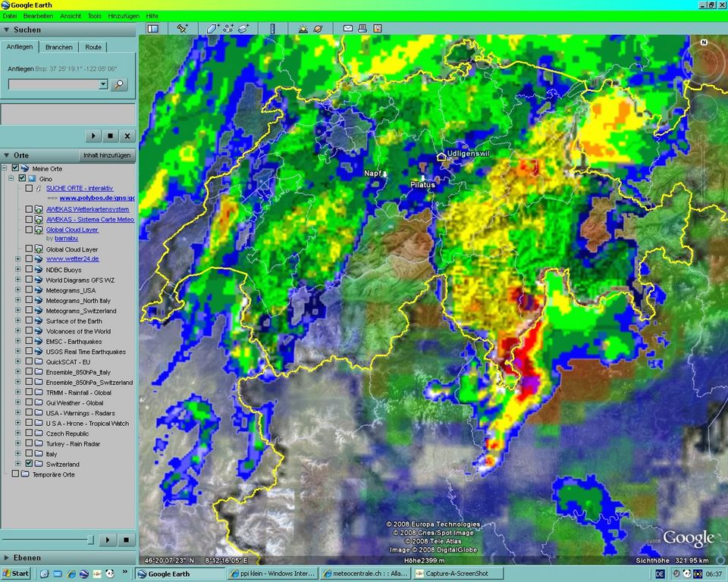Screen dimensions: 728x582
Task: Click the Places timeline slider handle
Action: [90, 540]
